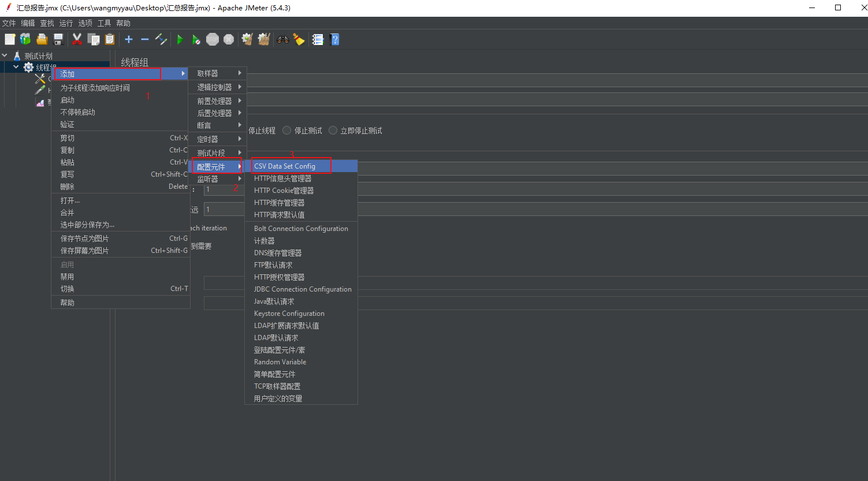Expand the 断言 submenu
The image size is (868, 481).
218,125
